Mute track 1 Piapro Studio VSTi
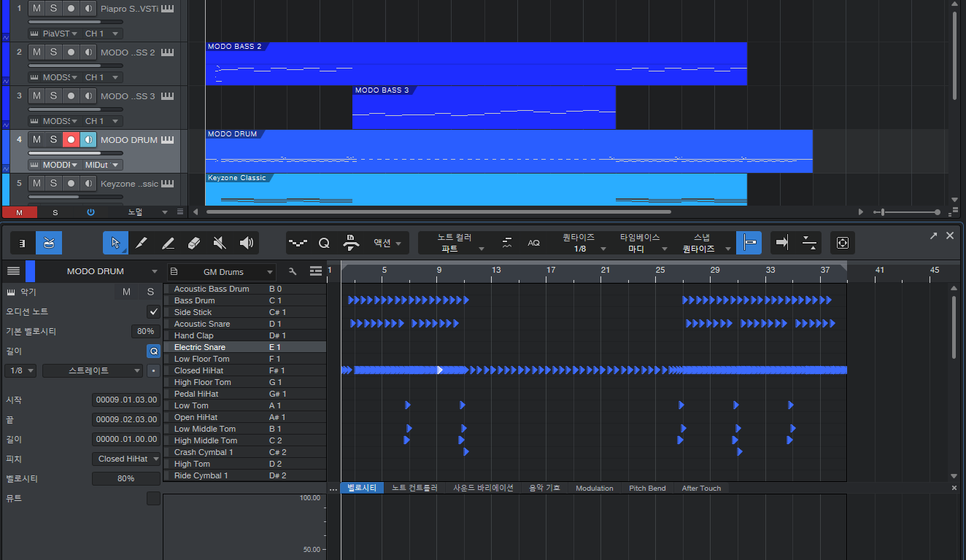Viewport: 966px width, 560px height. tap(36, 9)
